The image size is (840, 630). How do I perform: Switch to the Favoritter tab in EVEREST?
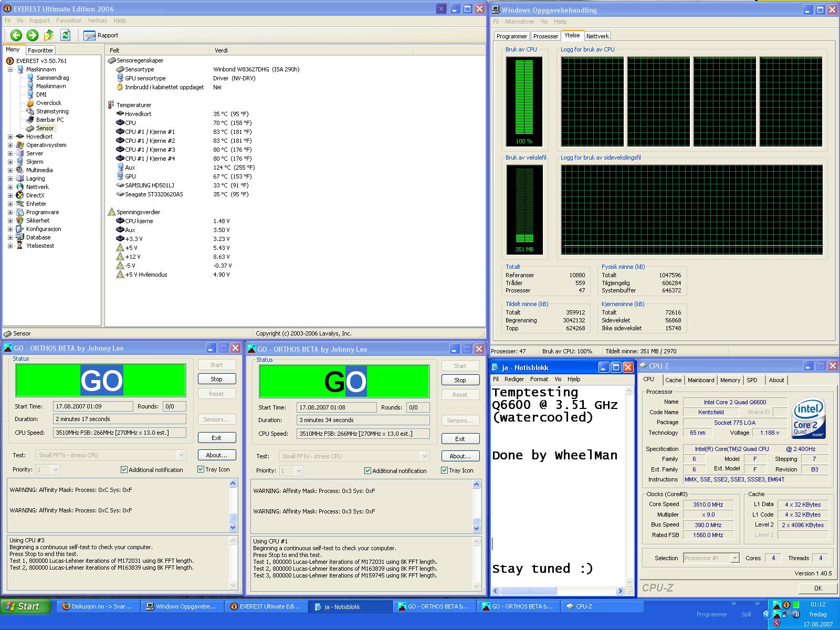click(x=40, y=50)
